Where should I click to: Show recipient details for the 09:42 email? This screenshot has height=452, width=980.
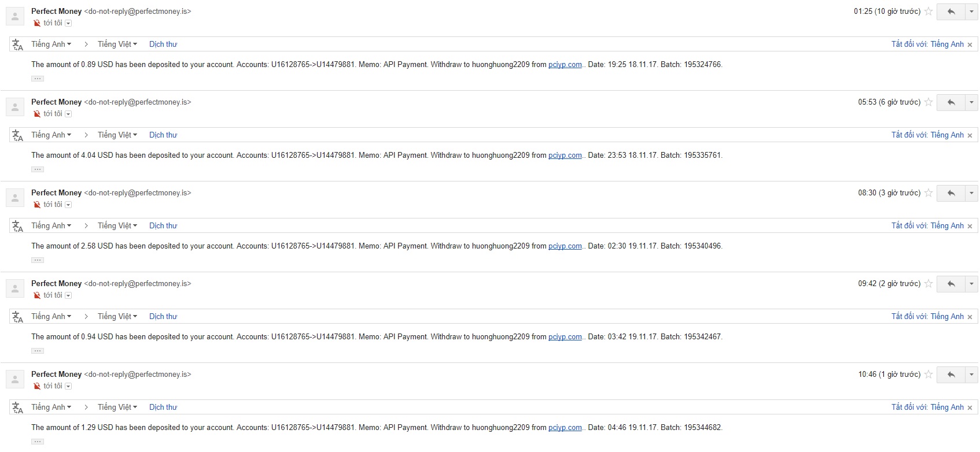pyautogui.click(x=68, y=295)
